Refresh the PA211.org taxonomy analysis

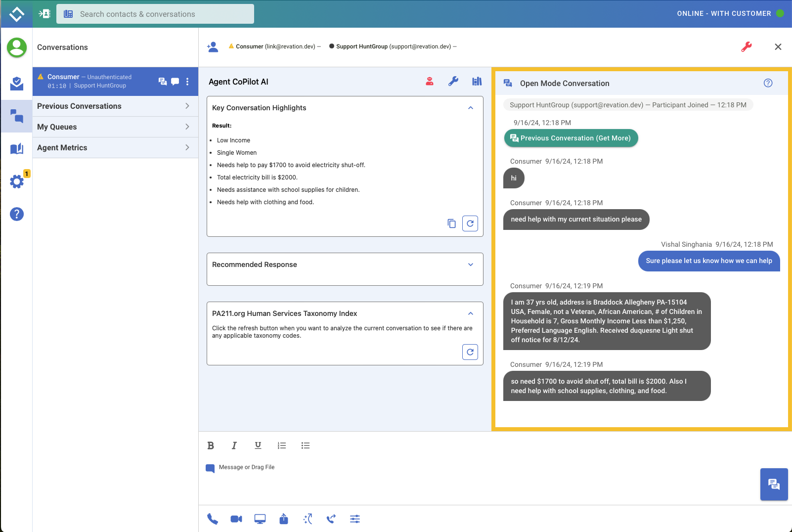tap(470, 352)
